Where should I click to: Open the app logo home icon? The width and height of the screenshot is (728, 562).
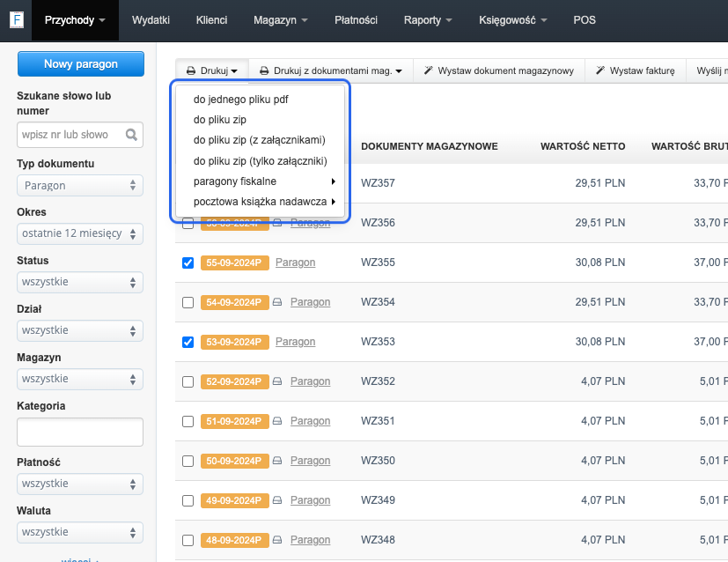tap(17, 20)
